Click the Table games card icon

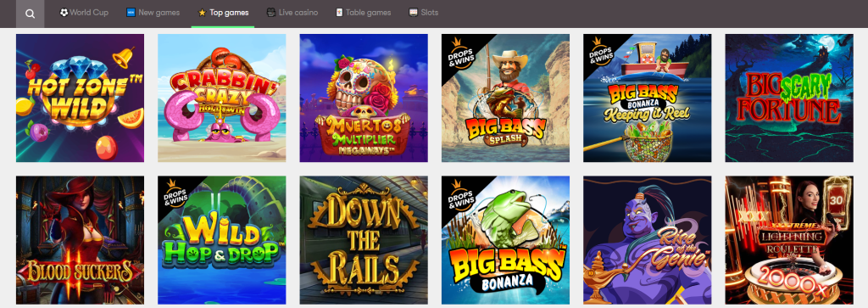pyautogui.click(x=339, y=12)
